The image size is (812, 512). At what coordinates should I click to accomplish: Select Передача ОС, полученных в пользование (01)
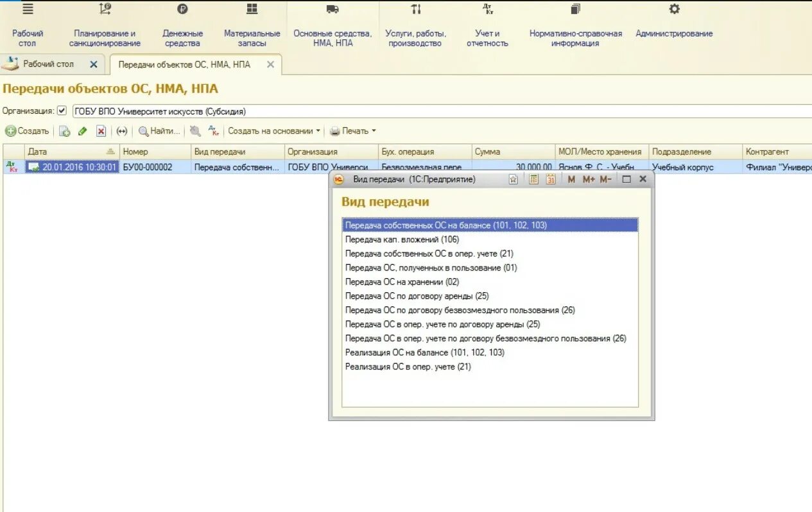click(x=490, y=268)
